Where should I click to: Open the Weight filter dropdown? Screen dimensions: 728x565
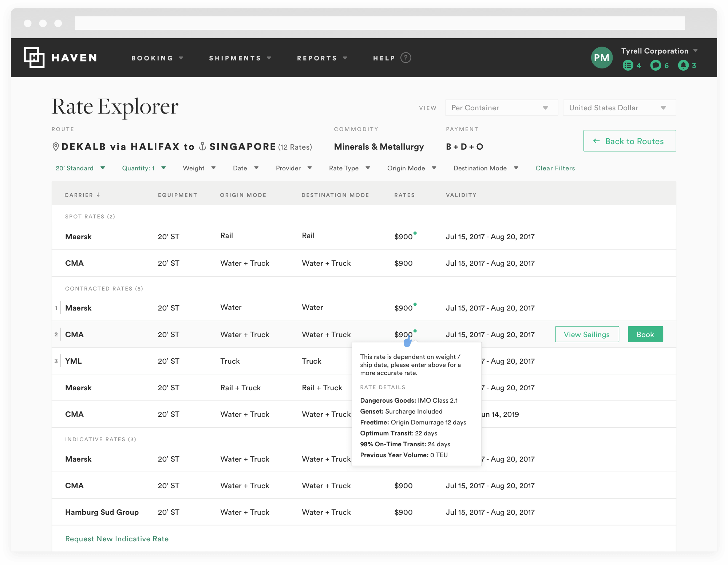(199, 168)
